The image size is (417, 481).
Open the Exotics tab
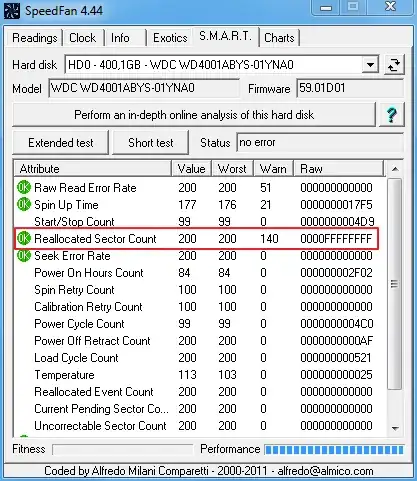tap(170, 38)
